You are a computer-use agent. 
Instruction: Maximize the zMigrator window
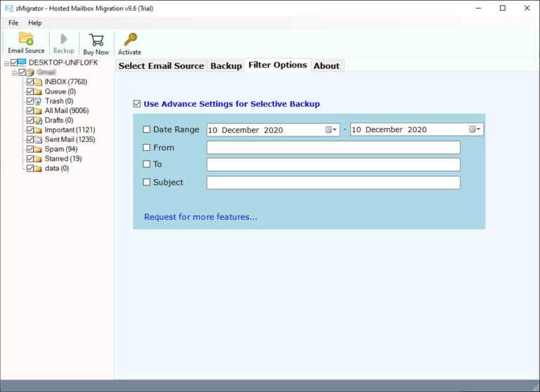(x=503, y=8)
